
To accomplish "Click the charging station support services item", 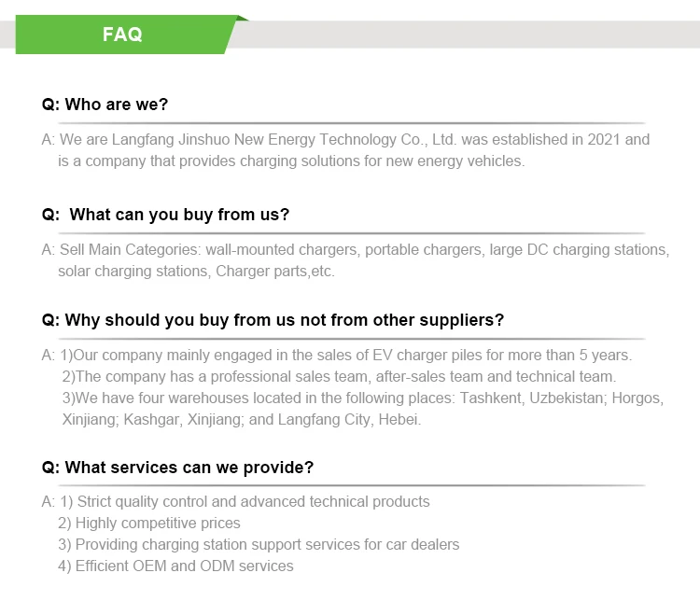I will tap(259, 544).
